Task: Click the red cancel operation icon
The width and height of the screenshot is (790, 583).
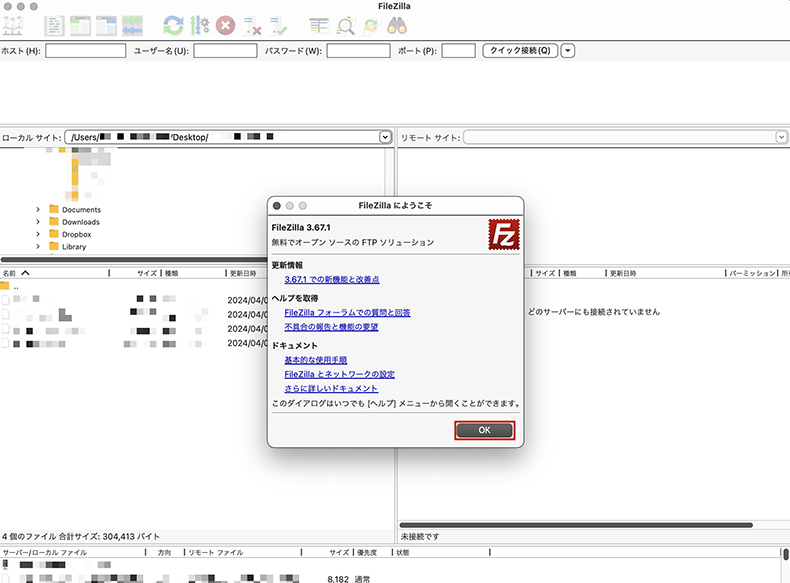Action: (x=225, y=26)
